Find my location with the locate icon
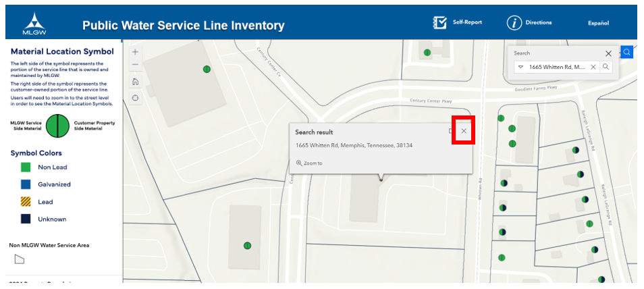 point(136,98)
